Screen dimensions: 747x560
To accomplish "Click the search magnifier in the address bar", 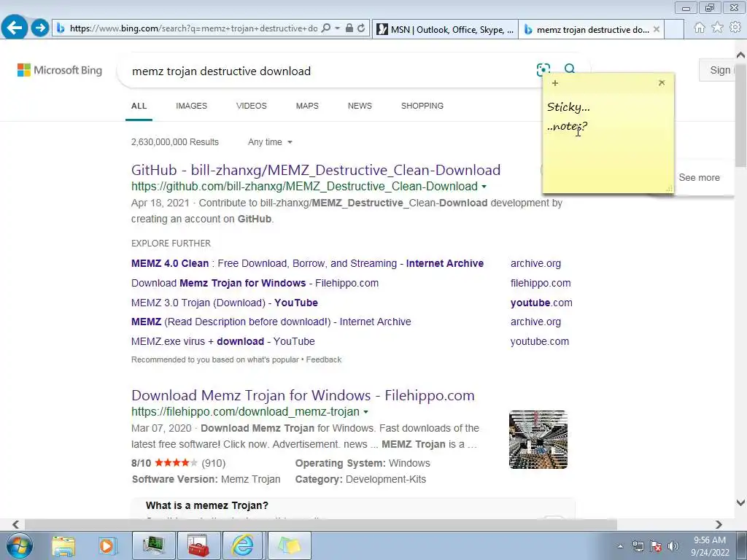I will tap(326, 28).
